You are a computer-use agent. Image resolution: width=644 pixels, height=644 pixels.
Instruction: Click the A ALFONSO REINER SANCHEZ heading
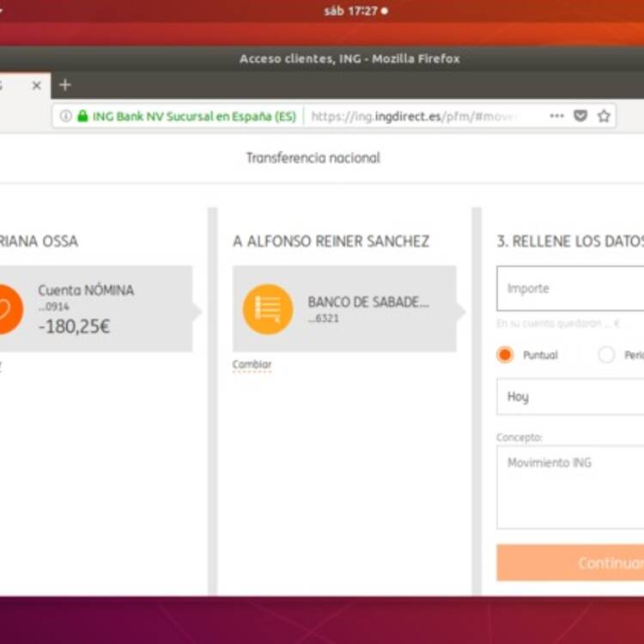(x=331, y=241)
